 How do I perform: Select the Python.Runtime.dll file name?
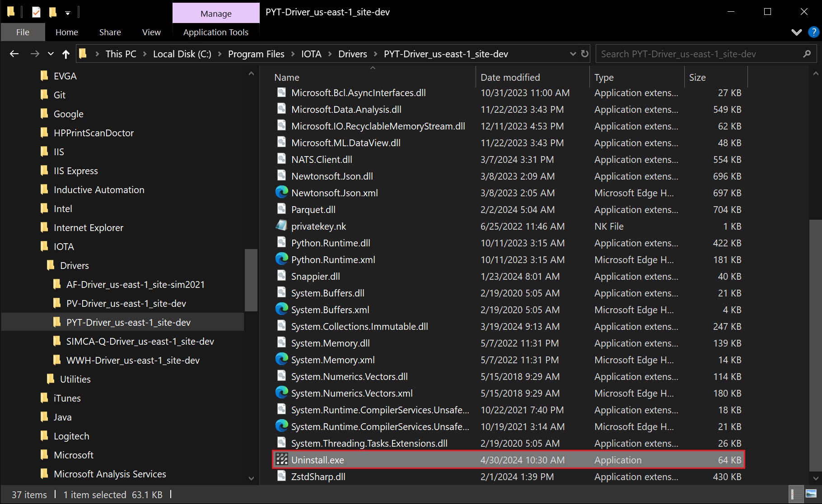tap(331, 243)
